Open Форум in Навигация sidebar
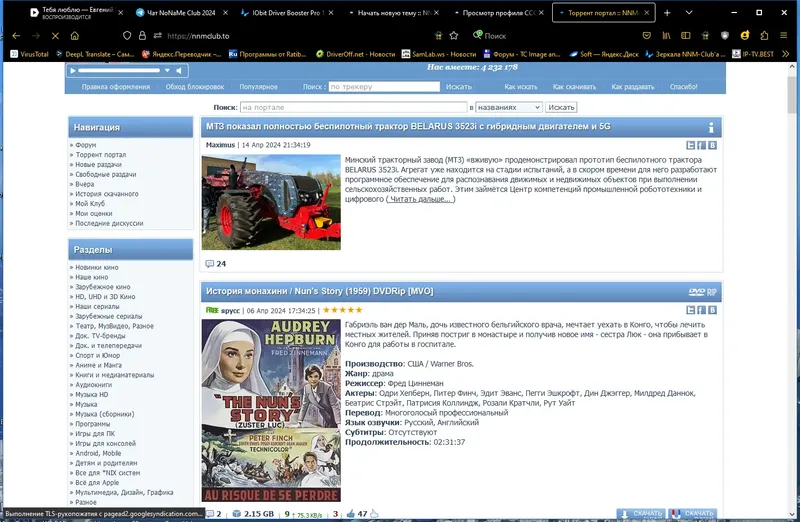Viewport: 800px width, 522px height. (86, 145)
